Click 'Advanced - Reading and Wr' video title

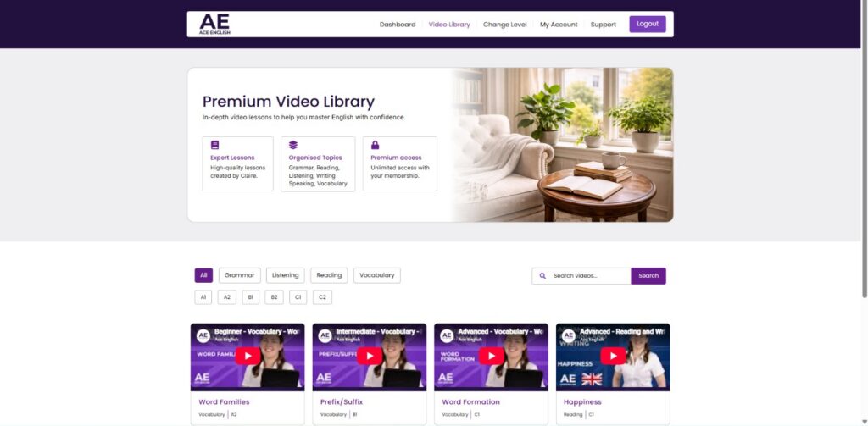pyautogui.click(x=623, y=331)
